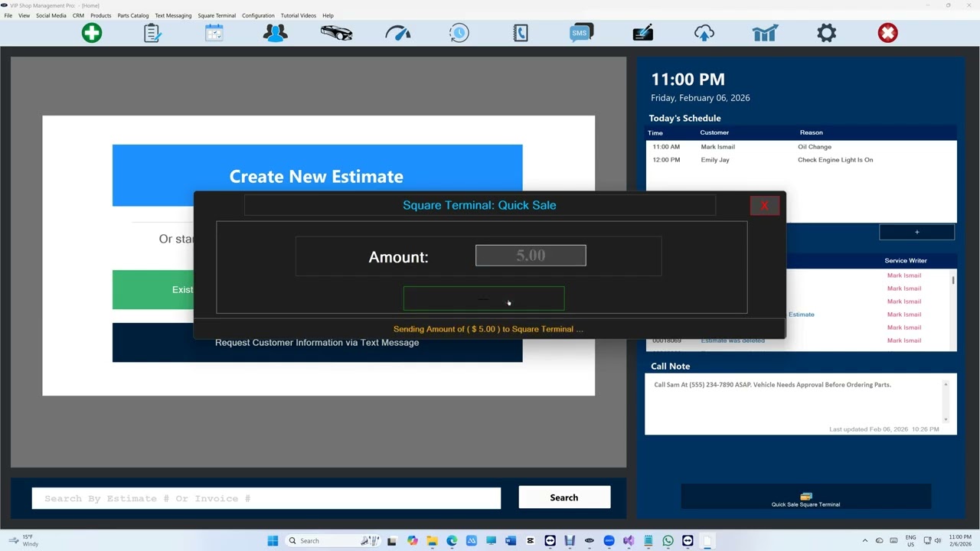Open the pen signature notes icon
The height and width of the screenshot is (551, 980).
[x=643, y=33]
